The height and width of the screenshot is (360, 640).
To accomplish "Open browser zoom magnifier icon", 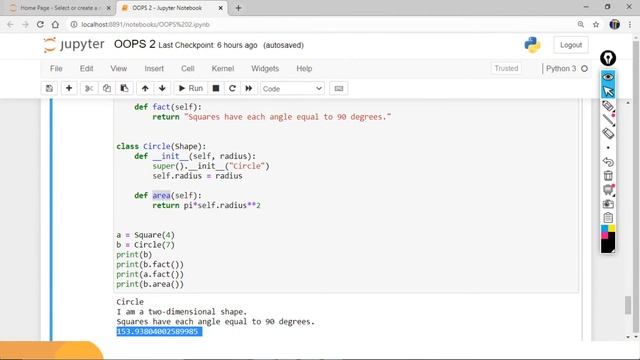I will tap(580, 24).
